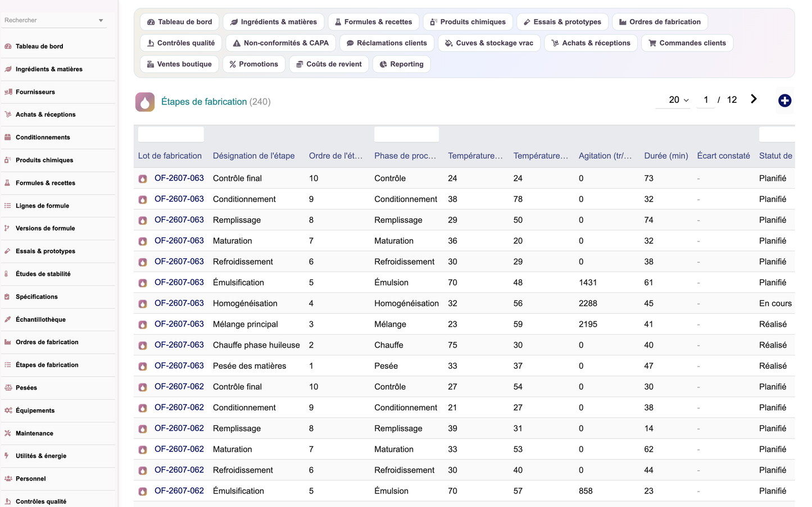Click the agitation value 2288
The image size is (812, 507).
click(588, 303)
